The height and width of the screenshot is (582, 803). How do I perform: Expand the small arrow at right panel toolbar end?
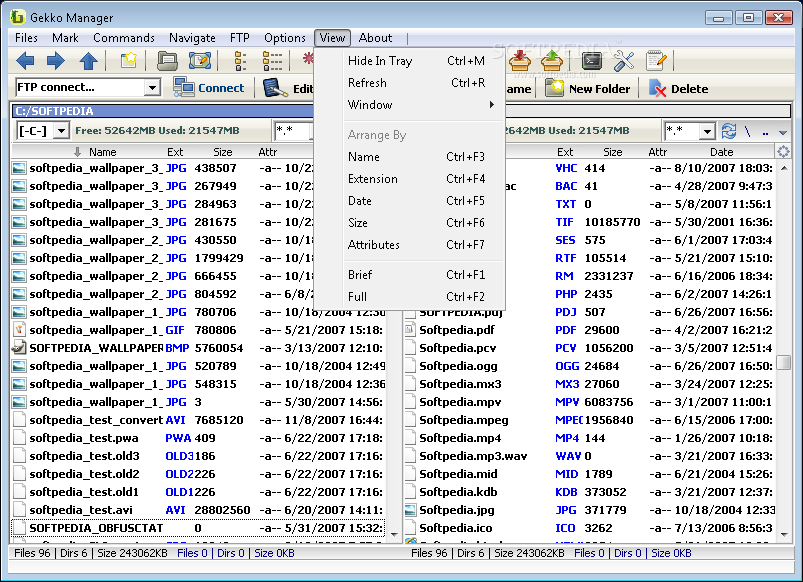(783, 133)
